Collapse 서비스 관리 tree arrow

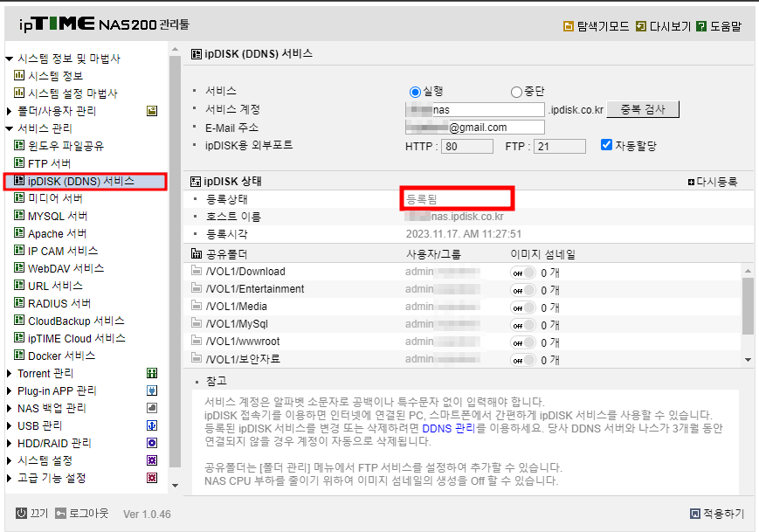tap(10, 128)
